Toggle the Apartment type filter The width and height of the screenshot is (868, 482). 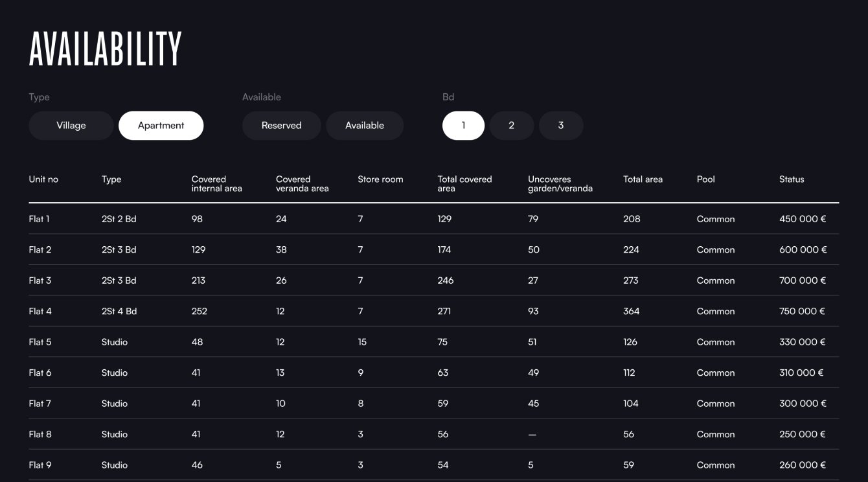[x=161, y=126]
